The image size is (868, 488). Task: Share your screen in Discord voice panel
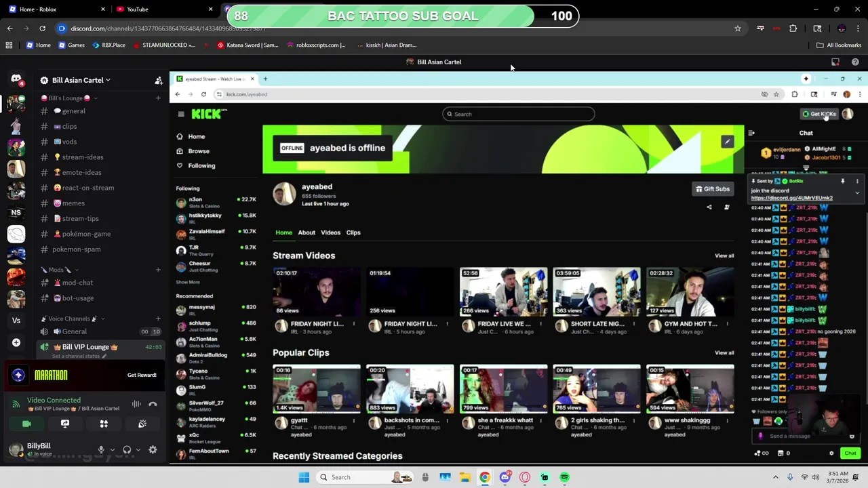point(65,424)
